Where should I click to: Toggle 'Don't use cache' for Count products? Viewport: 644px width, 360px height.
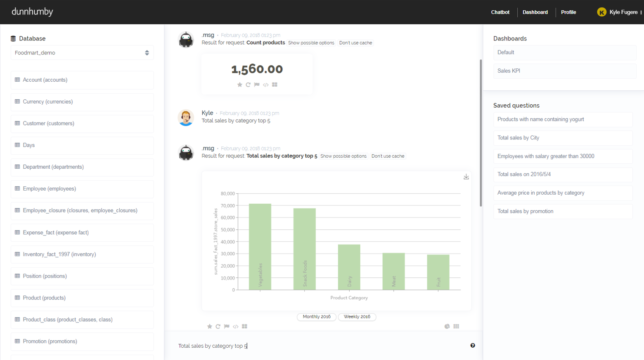coord(355,43)
